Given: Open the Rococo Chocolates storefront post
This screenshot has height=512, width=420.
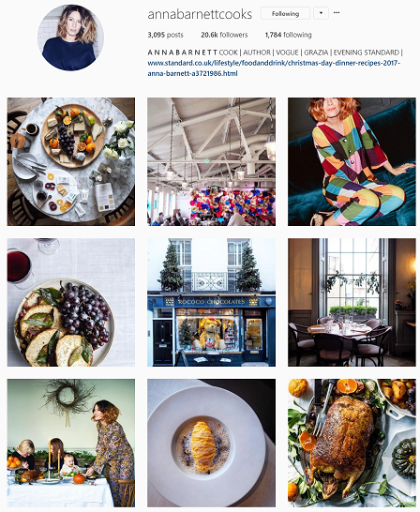Looking at the screenshot, I should pyautogui.click(x=211, y=302).
